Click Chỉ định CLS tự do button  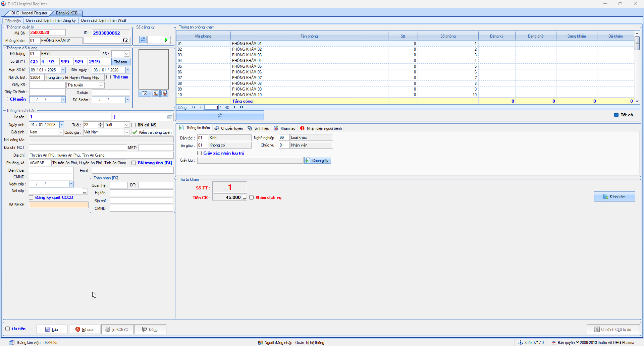point(613,329)
